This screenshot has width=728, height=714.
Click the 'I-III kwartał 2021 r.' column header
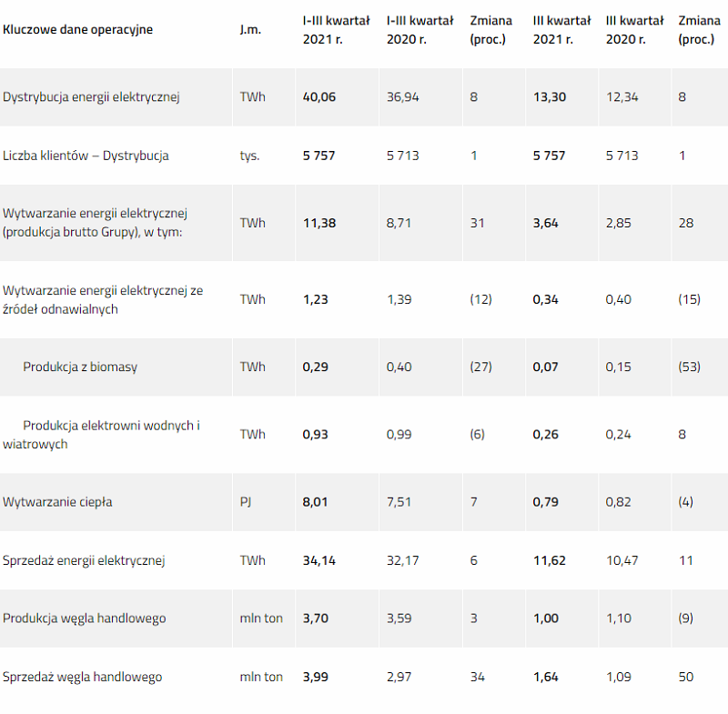[336, 30]
